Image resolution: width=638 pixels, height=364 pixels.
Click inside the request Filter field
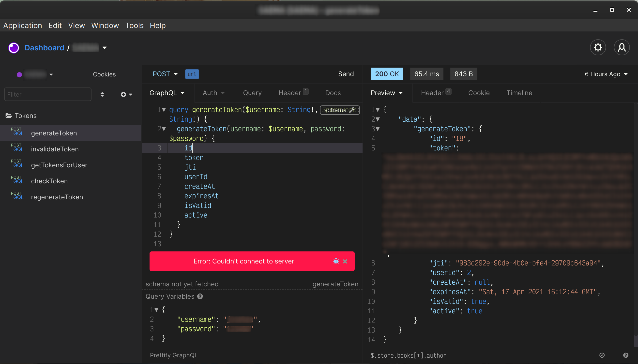47,94
